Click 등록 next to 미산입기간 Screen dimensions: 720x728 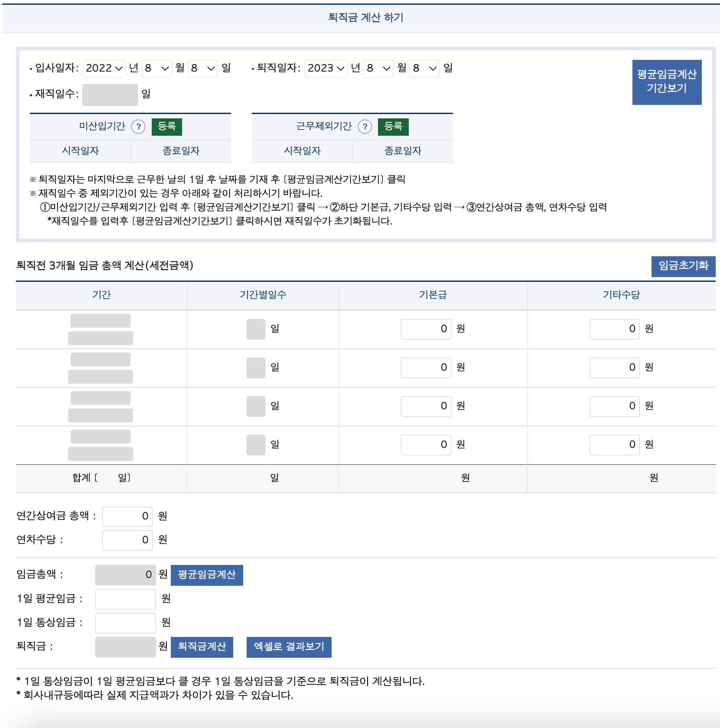coord(167,127)
